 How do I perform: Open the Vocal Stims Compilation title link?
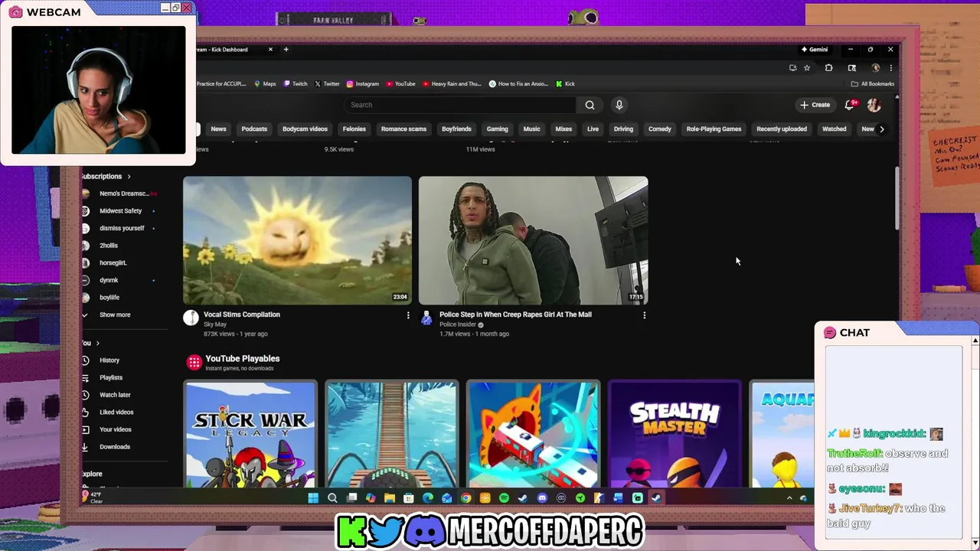[242, 315]
